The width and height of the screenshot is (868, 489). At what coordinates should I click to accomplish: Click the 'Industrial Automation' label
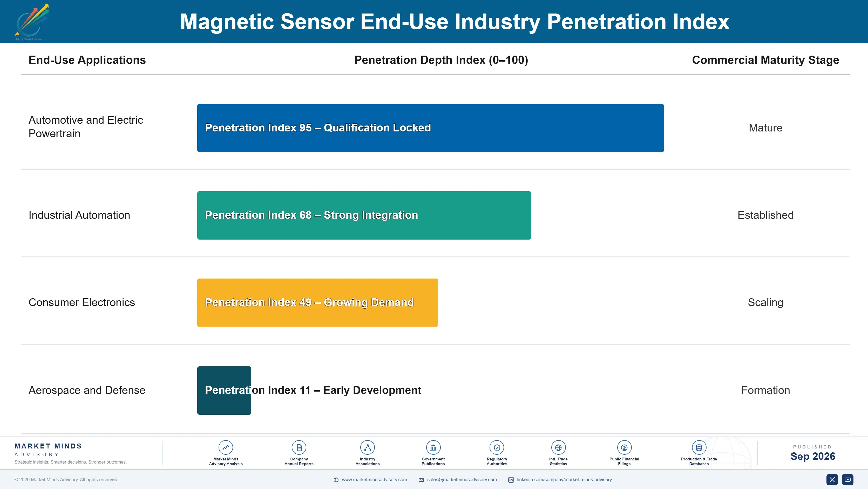pos(79,215)
